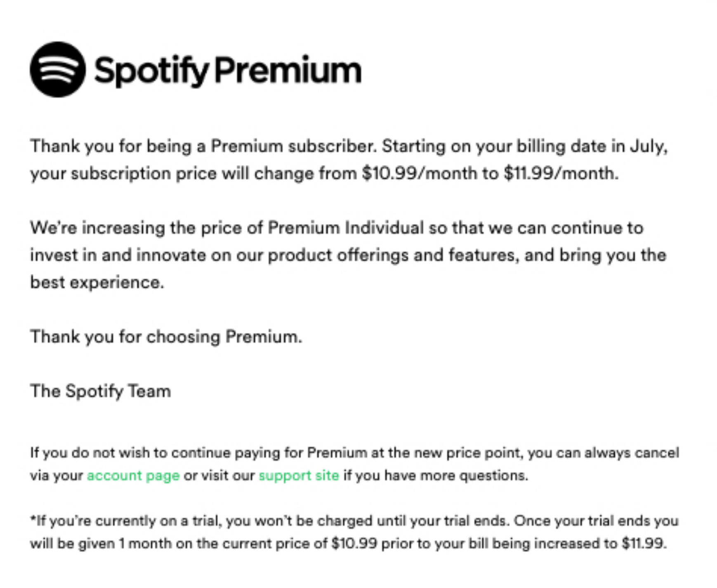
Task: Click the round Spotify logo icon
Action: pos(58,69)
